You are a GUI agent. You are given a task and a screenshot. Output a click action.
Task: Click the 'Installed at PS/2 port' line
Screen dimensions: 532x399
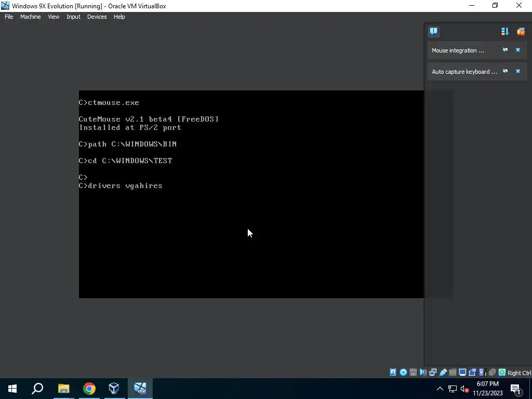(130, 128)
